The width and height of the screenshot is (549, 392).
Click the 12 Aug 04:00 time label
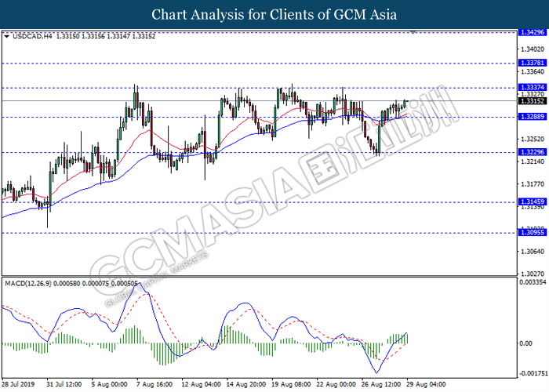[201, 384]
